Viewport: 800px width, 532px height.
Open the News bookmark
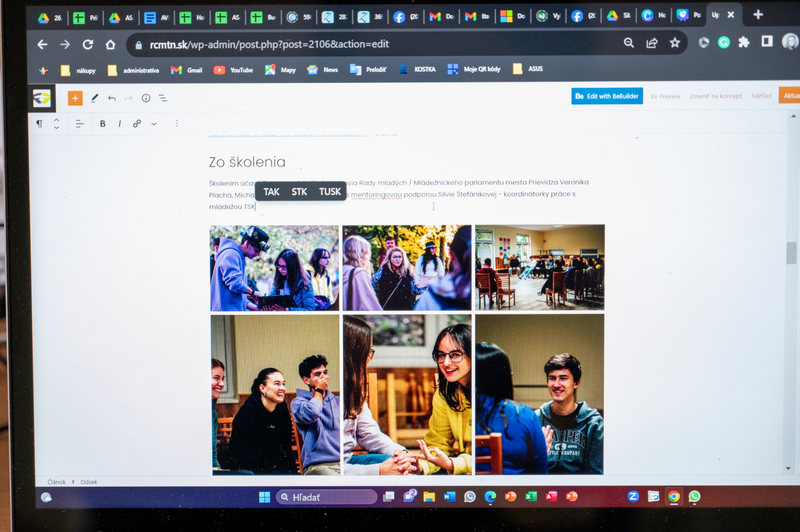322,70
